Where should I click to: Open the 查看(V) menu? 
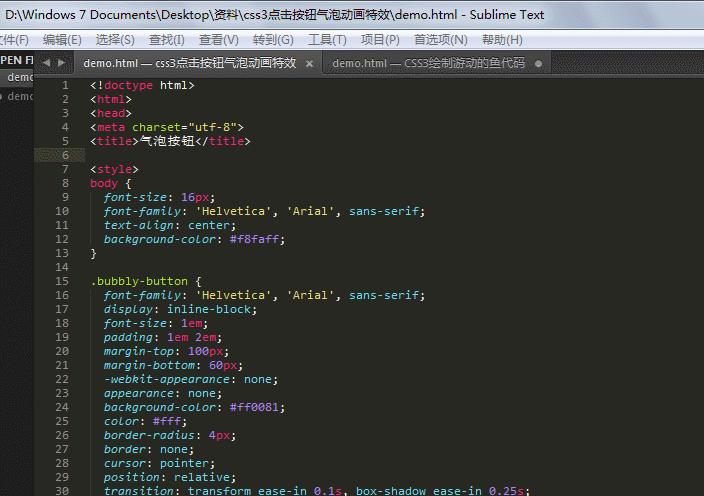point(219,40)
